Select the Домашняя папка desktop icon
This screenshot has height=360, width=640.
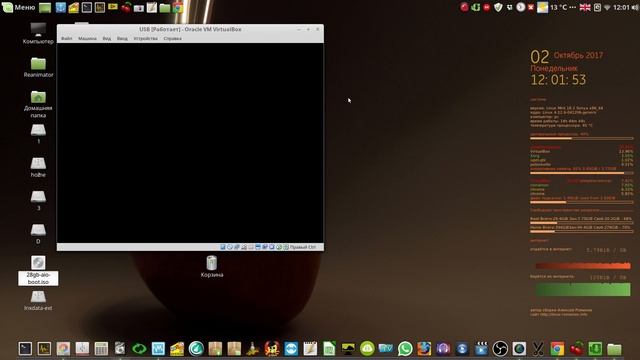[38, 104]
